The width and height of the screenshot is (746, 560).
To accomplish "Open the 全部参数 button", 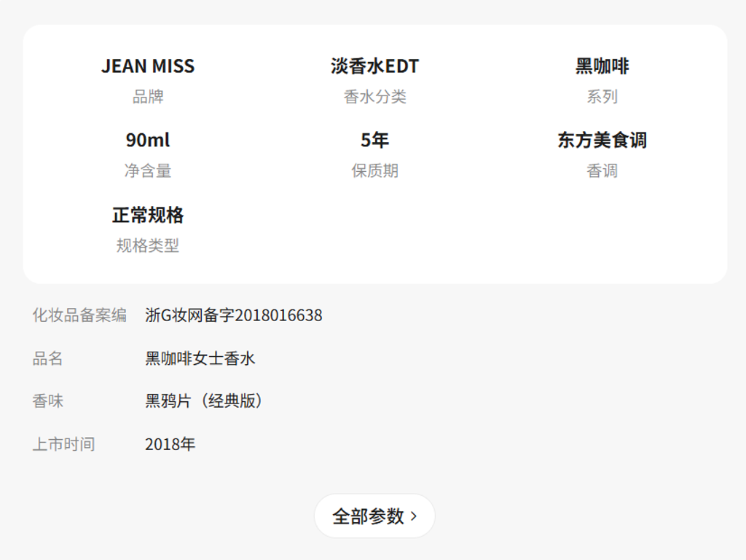I will (368, 516).
